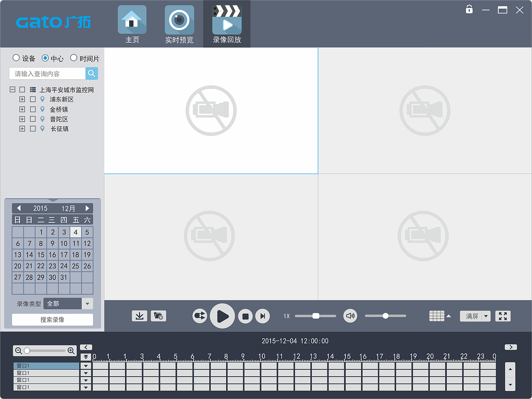Open the 满屏 dropdown arrow
The image size is (532, 399).
click(x=486, y=316)
